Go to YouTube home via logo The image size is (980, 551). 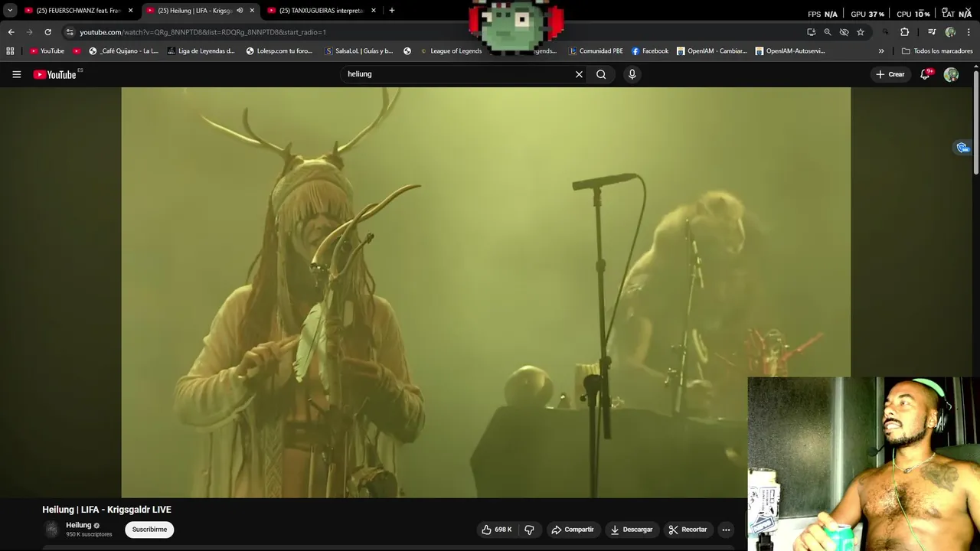[x=54, y=74]
